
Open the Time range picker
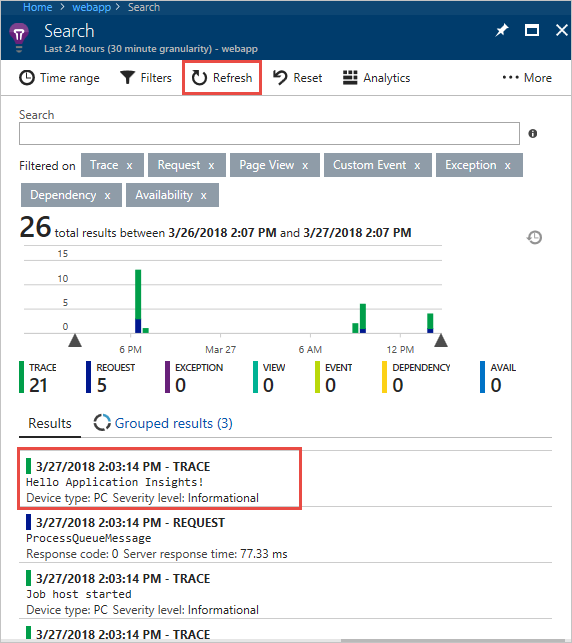click(59, 78)
